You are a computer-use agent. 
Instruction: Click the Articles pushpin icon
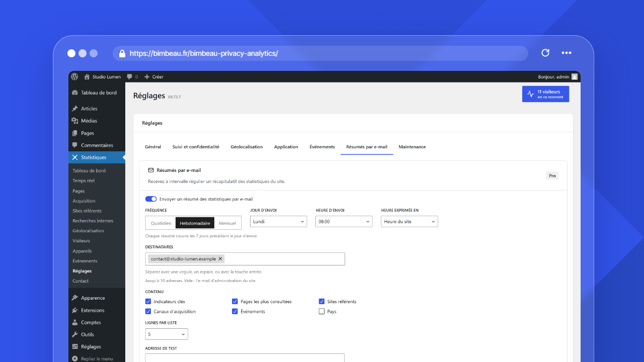pyautogui.click(x=75, y=109)
